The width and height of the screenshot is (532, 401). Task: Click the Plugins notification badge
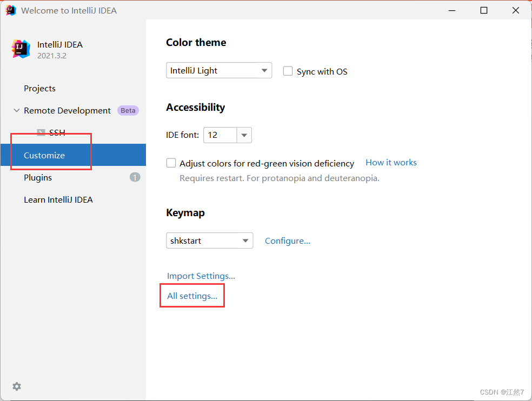click(135, 177)
